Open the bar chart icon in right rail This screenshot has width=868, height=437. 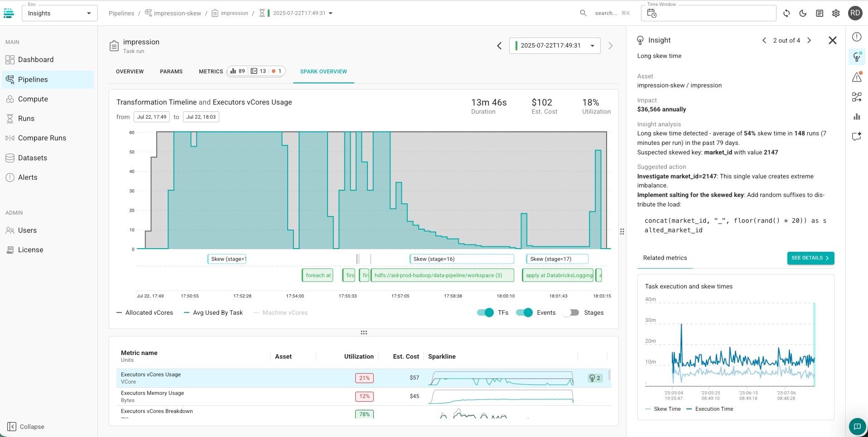coord(857,117)
